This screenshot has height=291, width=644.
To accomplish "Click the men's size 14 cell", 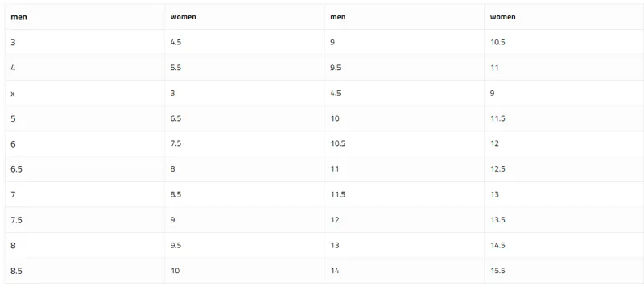I will (x=404, y=271).
